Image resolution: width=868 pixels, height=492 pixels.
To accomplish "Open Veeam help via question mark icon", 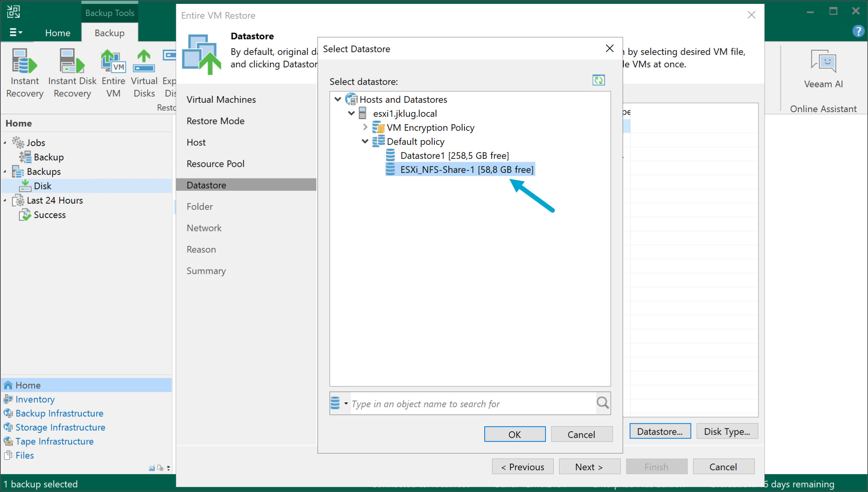I will click(858, 31).
